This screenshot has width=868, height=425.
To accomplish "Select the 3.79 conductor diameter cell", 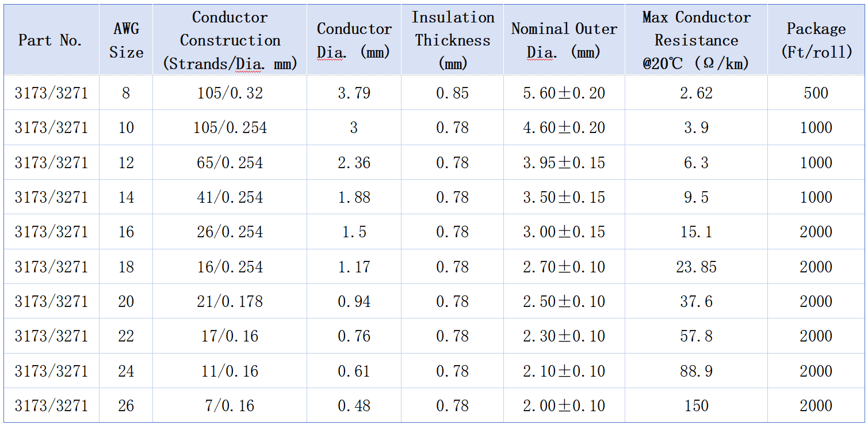I will pyautogui.click(x=354, y=93).
